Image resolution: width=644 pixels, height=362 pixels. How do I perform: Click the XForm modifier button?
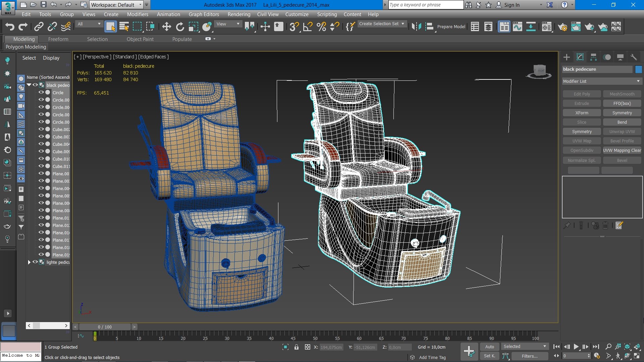[582, 113]
